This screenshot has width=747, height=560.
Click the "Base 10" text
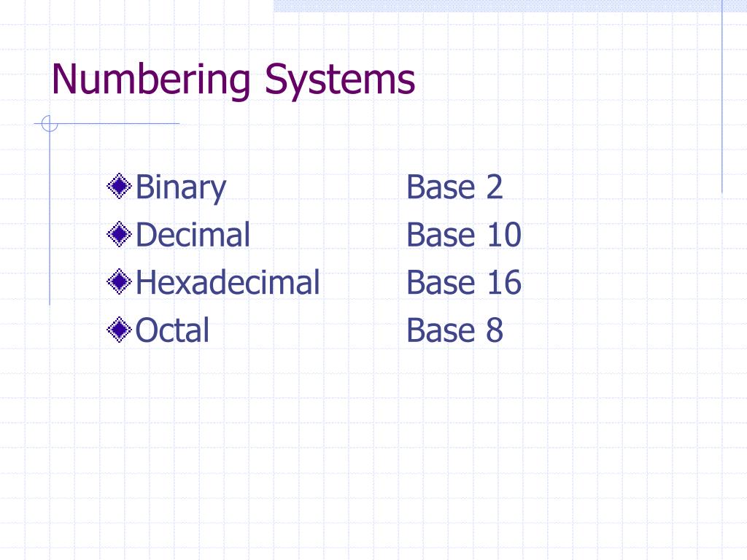[464, 235]
